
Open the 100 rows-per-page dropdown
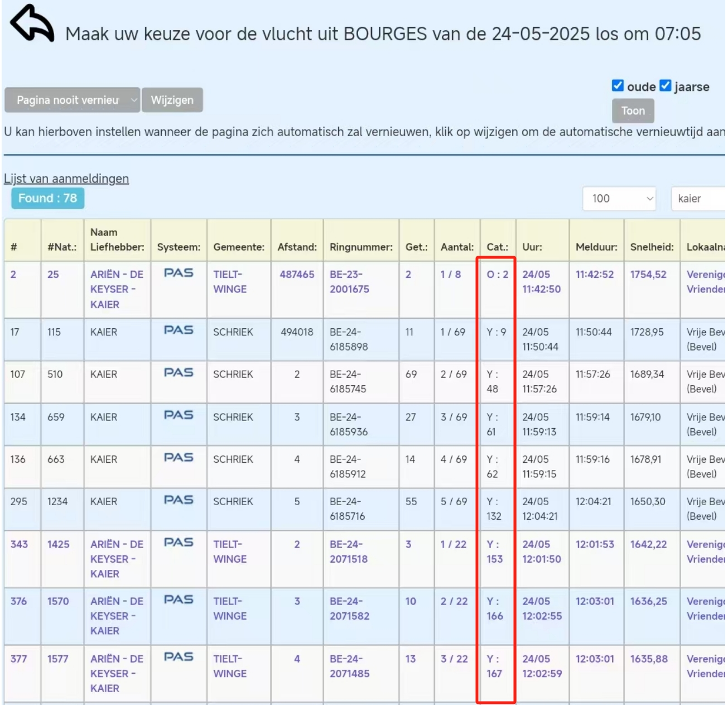point(619,199)
